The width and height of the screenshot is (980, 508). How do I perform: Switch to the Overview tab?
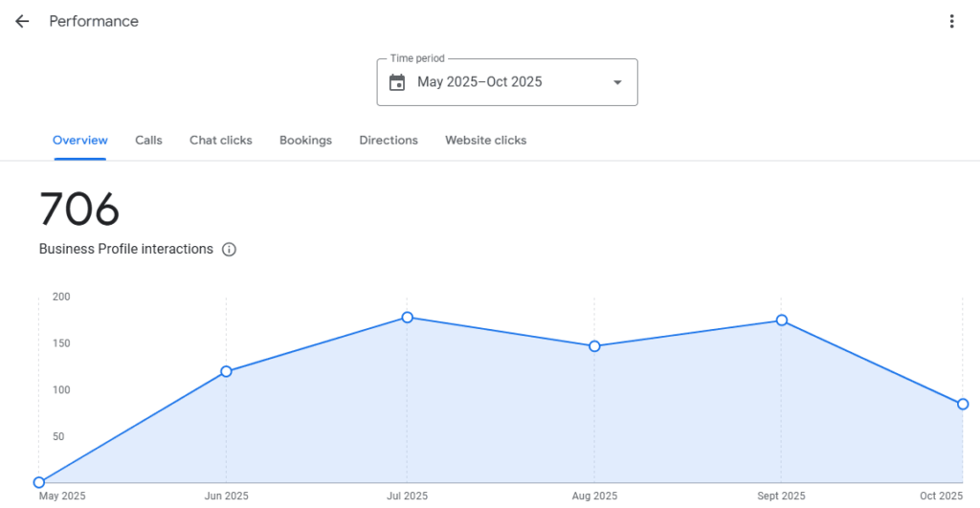[80, 141]
